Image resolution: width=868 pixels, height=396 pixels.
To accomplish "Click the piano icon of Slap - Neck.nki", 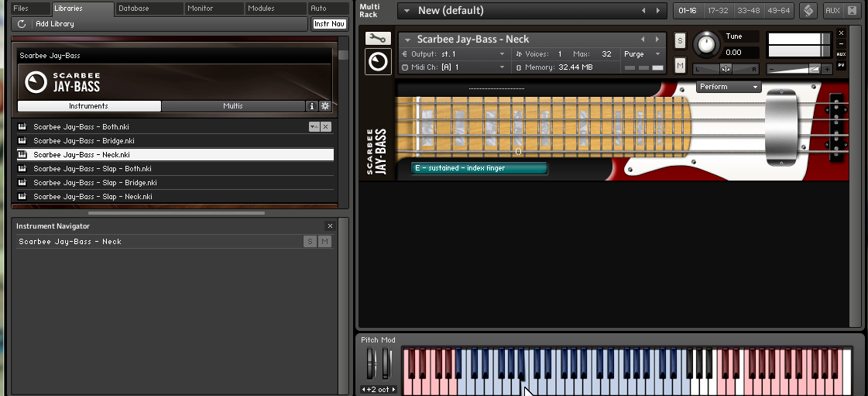I will [22, 197].
